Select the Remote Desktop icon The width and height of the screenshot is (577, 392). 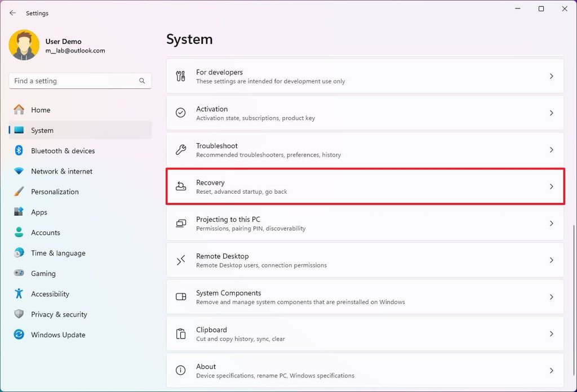(180, 260)
